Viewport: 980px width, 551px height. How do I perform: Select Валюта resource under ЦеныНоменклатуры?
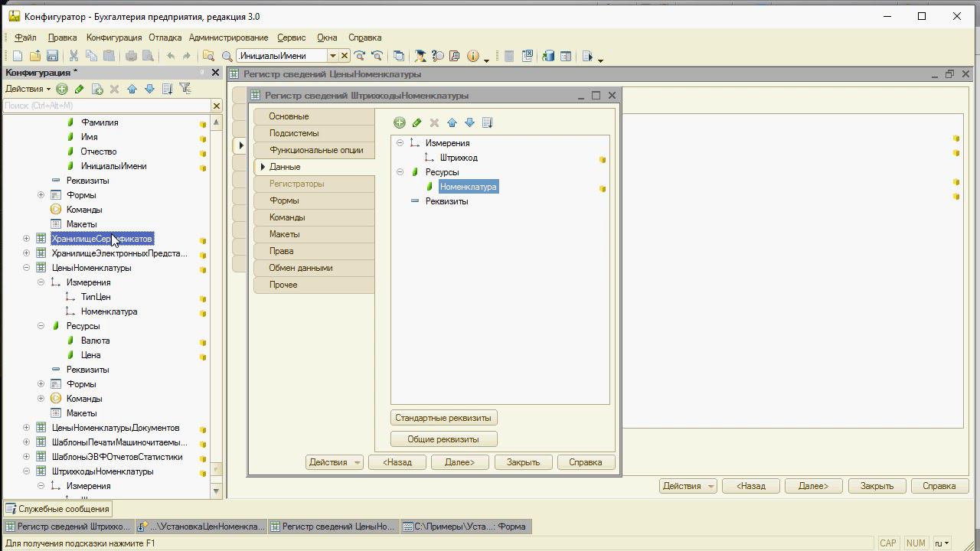point(95,341)
